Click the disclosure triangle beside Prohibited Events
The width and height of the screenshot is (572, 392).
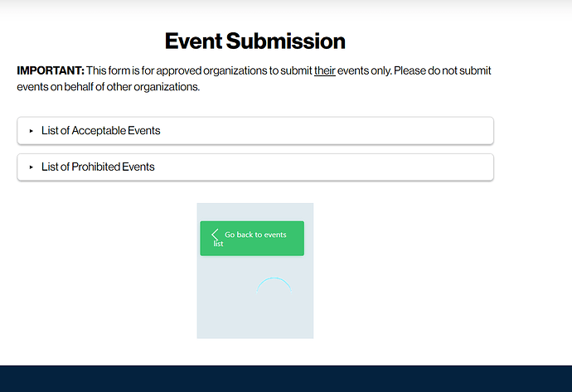pyautogui.click(x=31, y=167)
